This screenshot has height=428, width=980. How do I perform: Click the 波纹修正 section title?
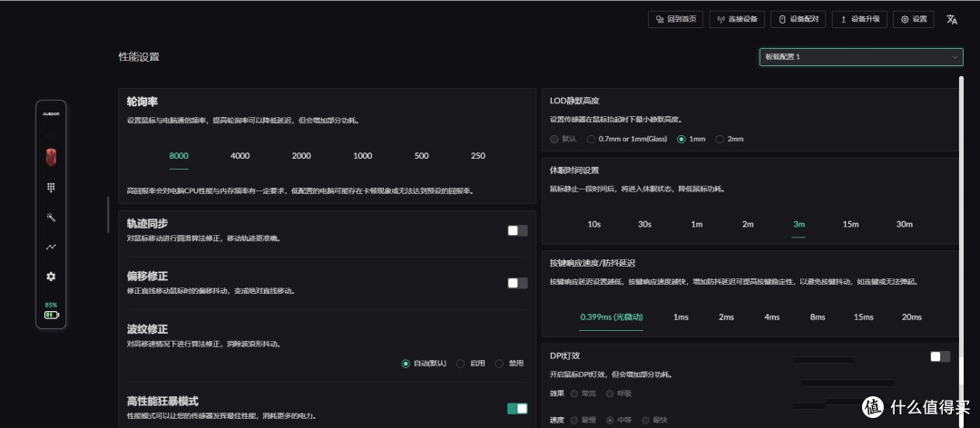click(x=147, y=328)
